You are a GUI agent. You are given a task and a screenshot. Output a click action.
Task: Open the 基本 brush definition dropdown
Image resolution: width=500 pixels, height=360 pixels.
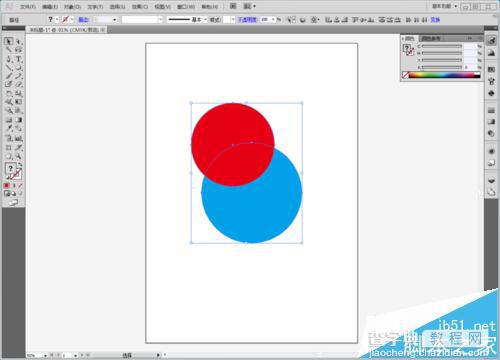(205, 20)
